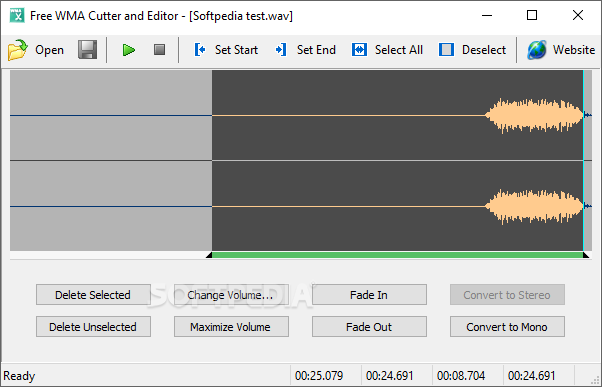Screen dimensions: 602x387
Task: Click the Convert to Mono button
Action: [x=507, y=327]
